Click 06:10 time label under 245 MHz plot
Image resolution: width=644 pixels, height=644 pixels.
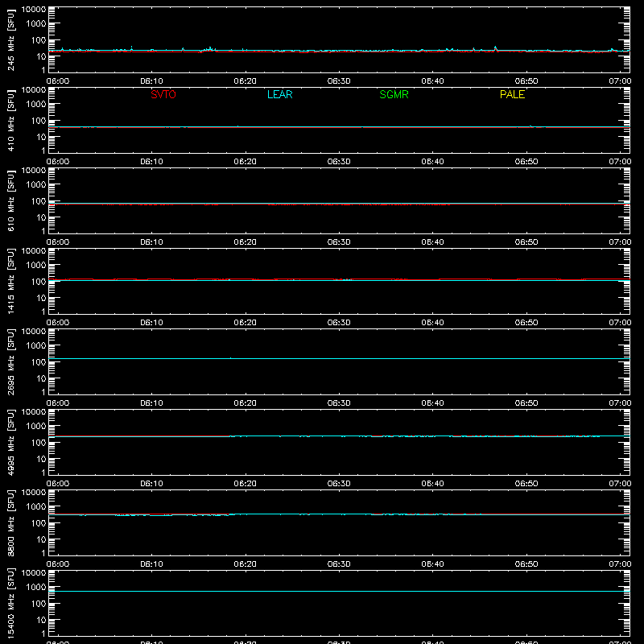click(151, 81)
